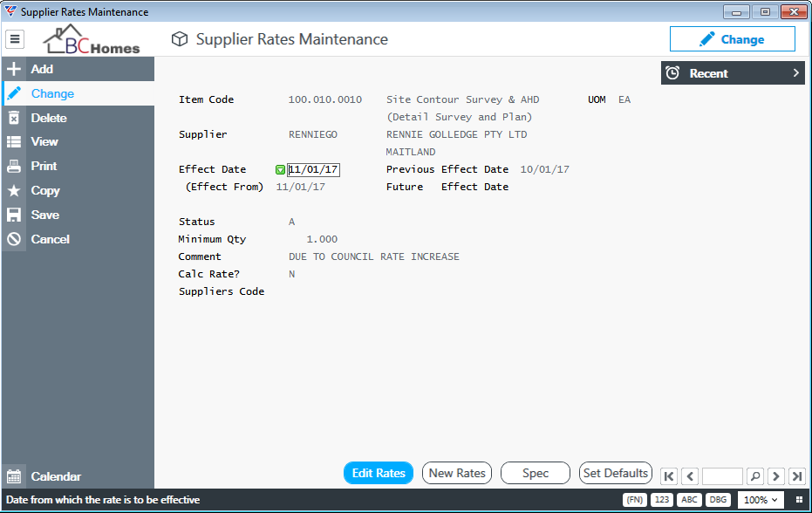
Task: Click the Spec button
Action: (x=535, y=473)
